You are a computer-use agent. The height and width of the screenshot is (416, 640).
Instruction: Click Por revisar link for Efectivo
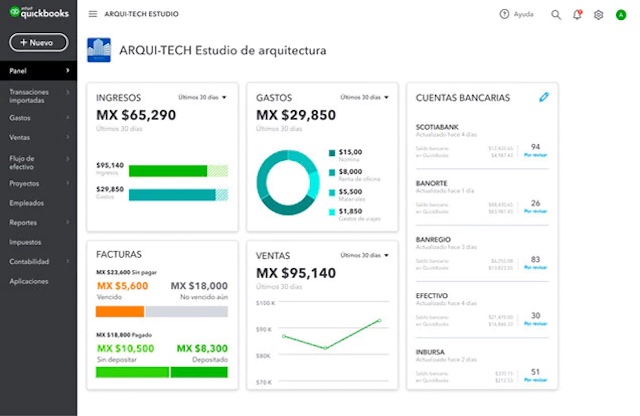536,324
